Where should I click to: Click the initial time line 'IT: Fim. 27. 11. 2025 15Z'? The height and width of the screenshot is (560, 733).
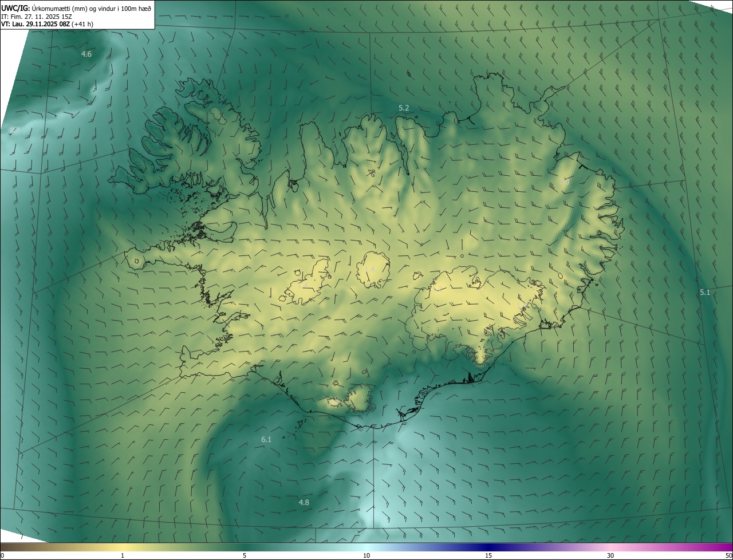37,16
